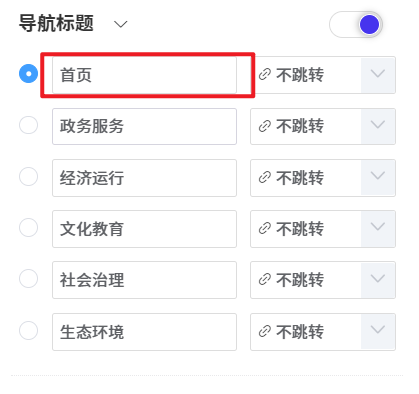This screenshot has height=394, width=419.
Task: Select the 经济运行 radio button
Action: (28, 176)
